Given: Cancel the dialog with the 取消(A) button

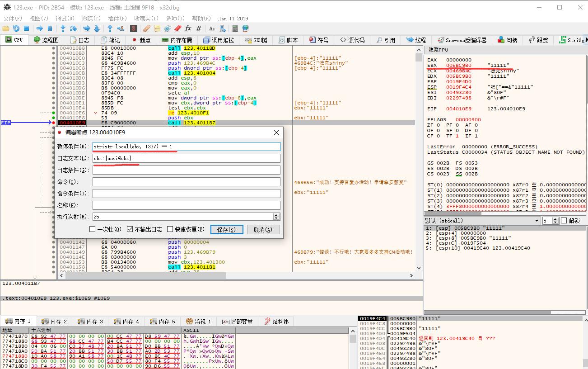Looking at the screenshot, I should tap(263, 230).
